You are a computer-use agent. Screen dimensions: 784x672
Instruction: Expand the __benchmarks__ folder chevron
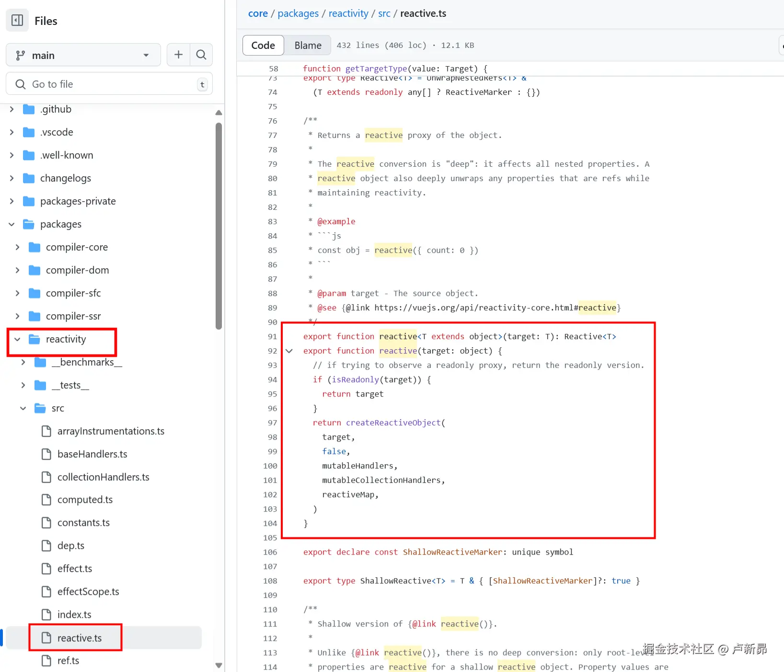coord(23,362)
